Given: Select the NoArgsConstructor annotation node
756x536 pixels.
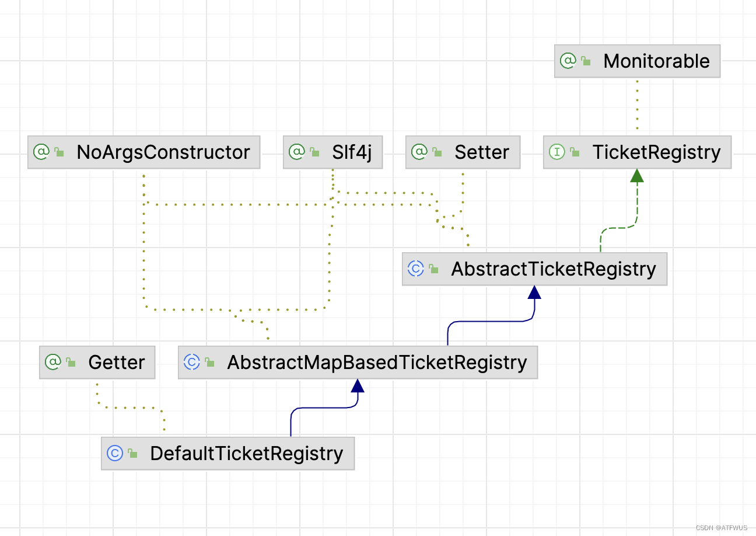Looking at the screenshot, I should click(x=143, y=152).
